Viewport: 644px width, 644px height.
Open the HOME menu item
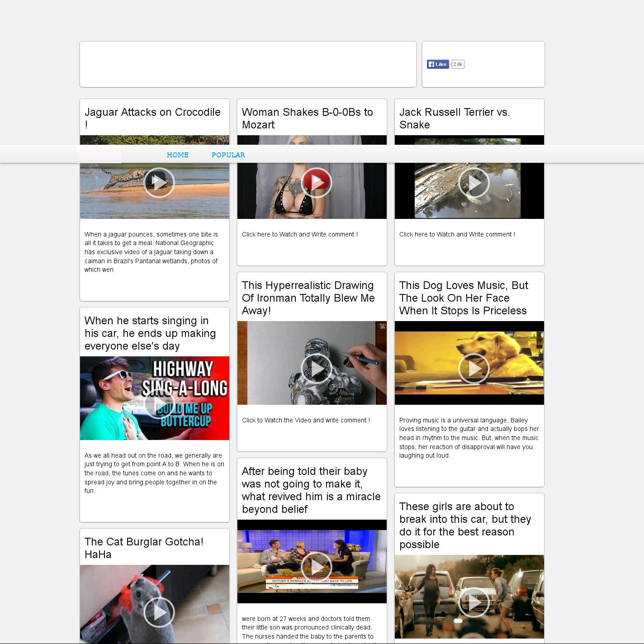pyautogui.click(x=177, y=155)
